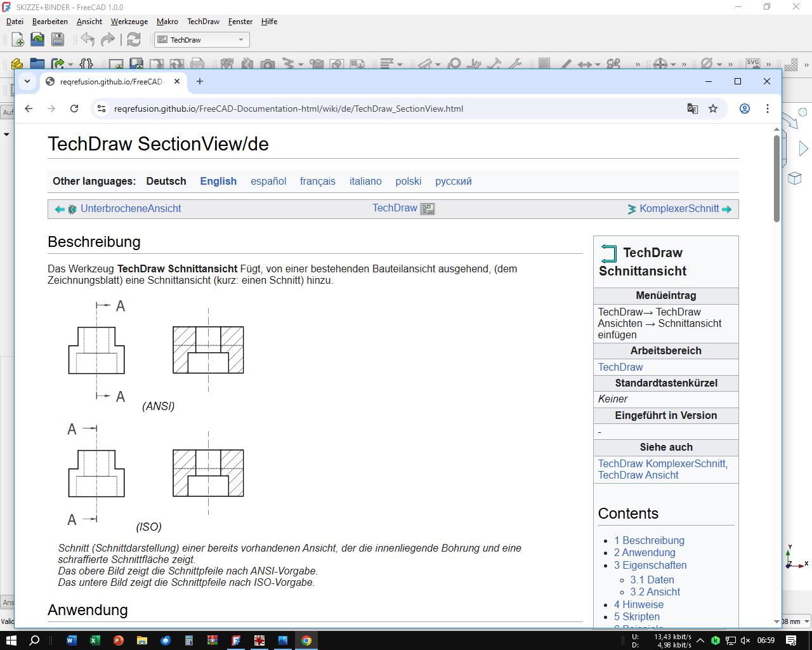Click the FreeCAD open file icon
The image size is (812, 650).
[37, 39]
